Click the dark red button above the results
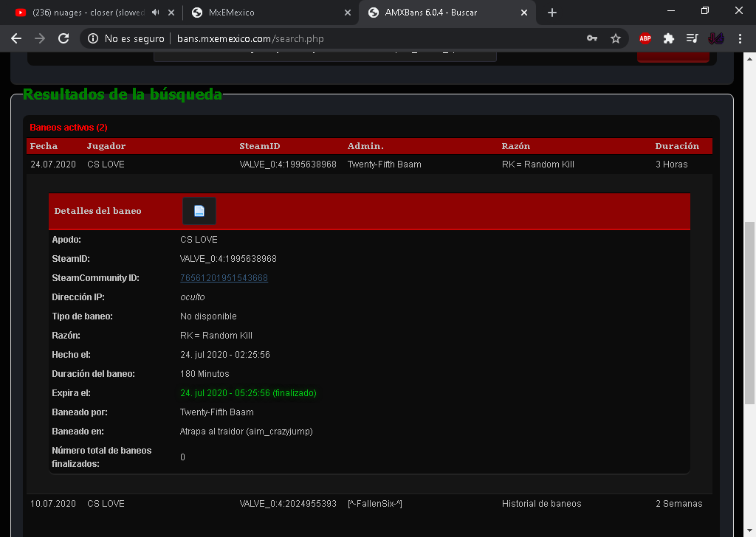This screenshot has width=756, height=537. click(x=673, y=58)
